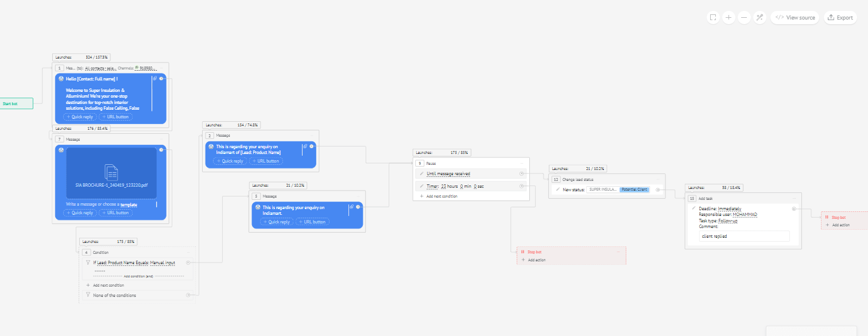This screenshot has height=336, width=868.
Task: Click the Start bot node
Action: click(17, 103)
